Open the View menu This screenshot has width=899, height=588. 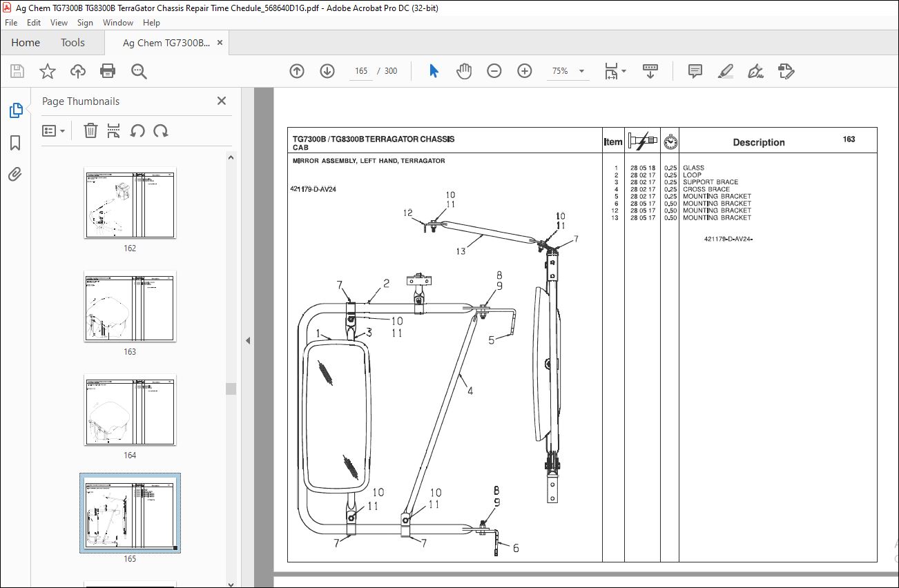[59, 23]
